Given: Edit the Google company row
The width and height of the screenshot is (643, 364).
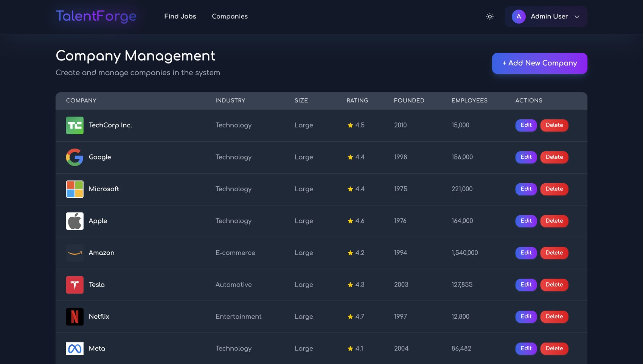Looking at the screenshot, I should [x=526, y=157].
